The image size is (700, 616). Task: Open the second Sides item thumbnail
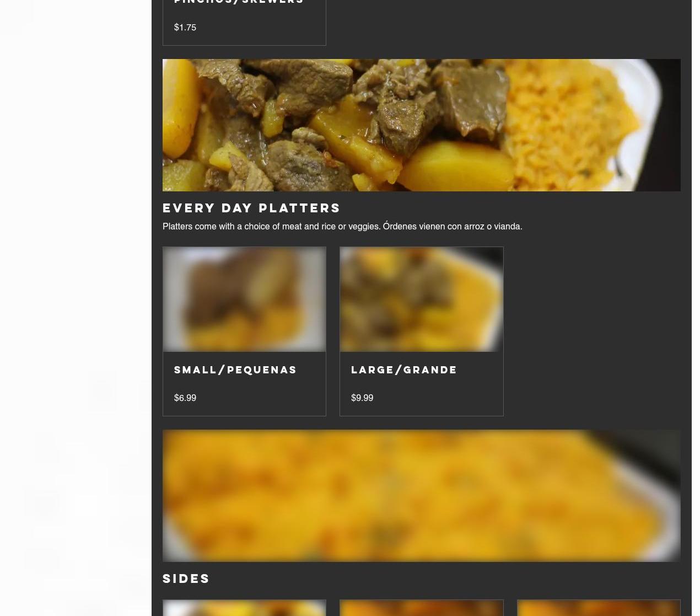[x=422, y=608]
